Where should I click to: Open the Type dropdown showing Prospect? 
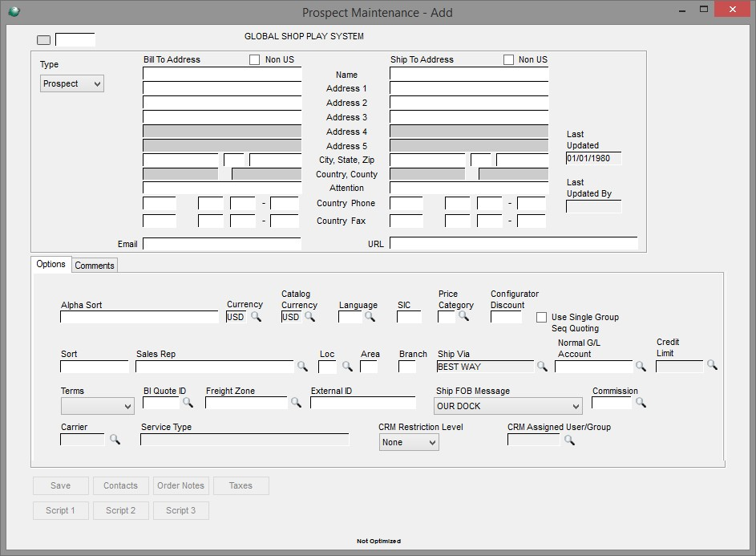[72, 83]
